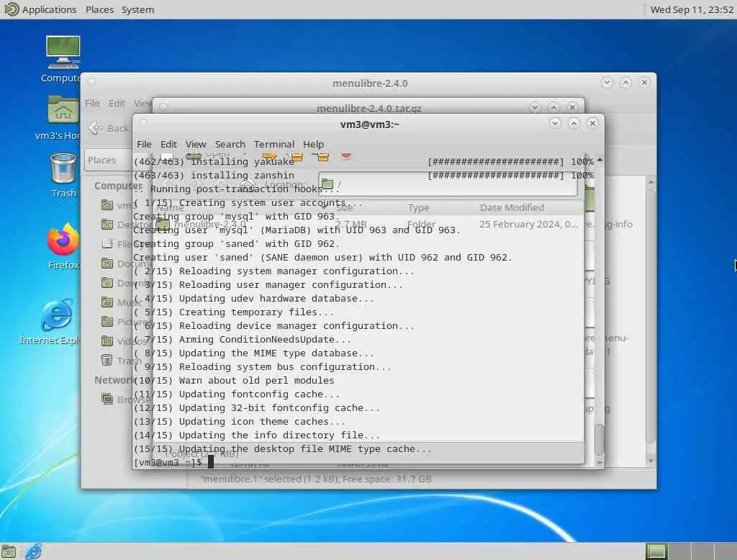This screenshot has width=737, height=560.
Task: Minimize the vm3@vm3 terminal window
Action: tap(555, 123)
